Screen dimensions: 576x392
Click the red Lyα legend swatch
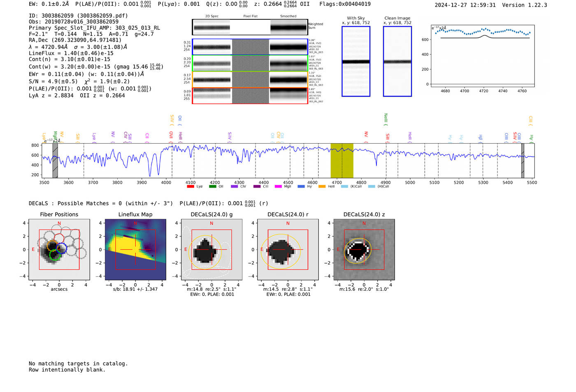pyautogui.click(x=190, y=186)
